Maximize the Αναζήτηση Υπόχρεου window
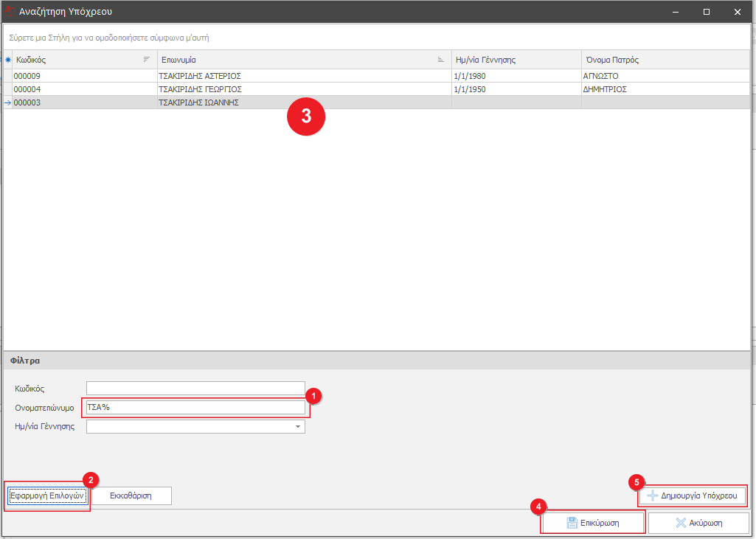 (707, 11)
